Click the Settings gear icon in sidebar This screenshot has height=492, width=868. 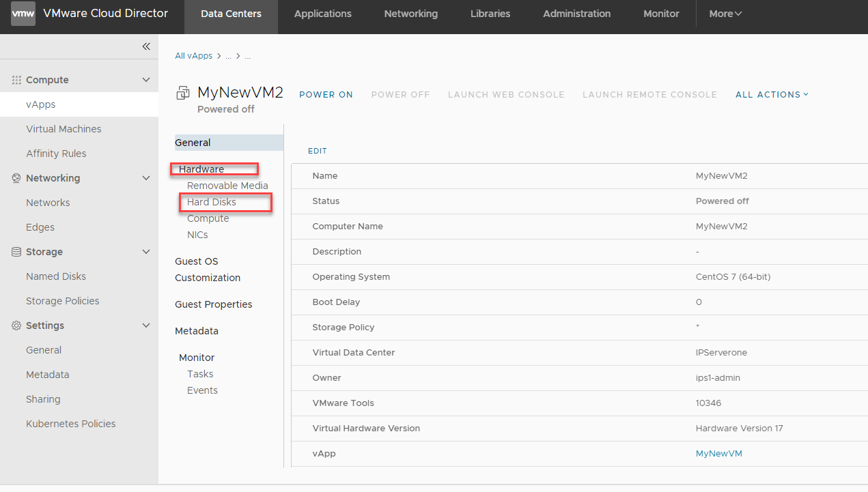tap(16, 325)
